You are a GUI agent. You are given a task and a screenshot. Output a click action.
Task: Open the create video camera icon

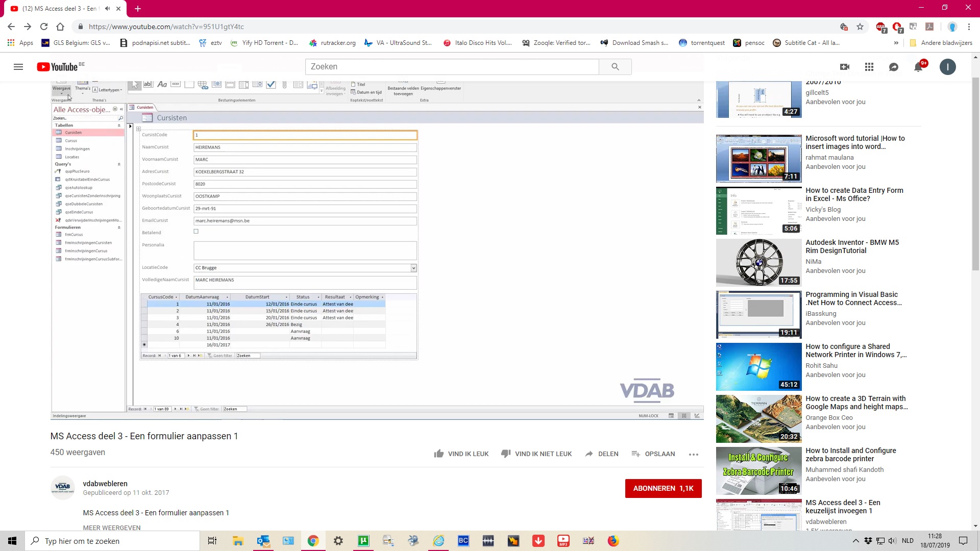(845, 67)
